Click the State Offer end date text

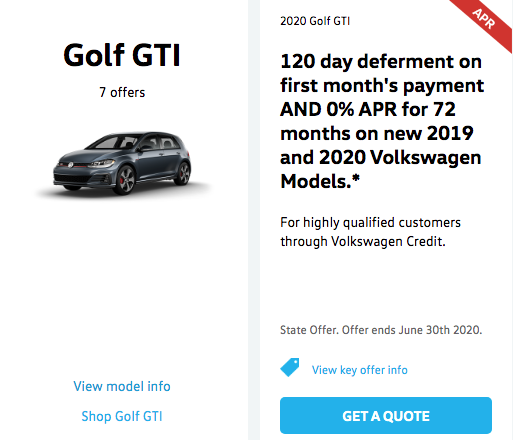pos(381,330)
